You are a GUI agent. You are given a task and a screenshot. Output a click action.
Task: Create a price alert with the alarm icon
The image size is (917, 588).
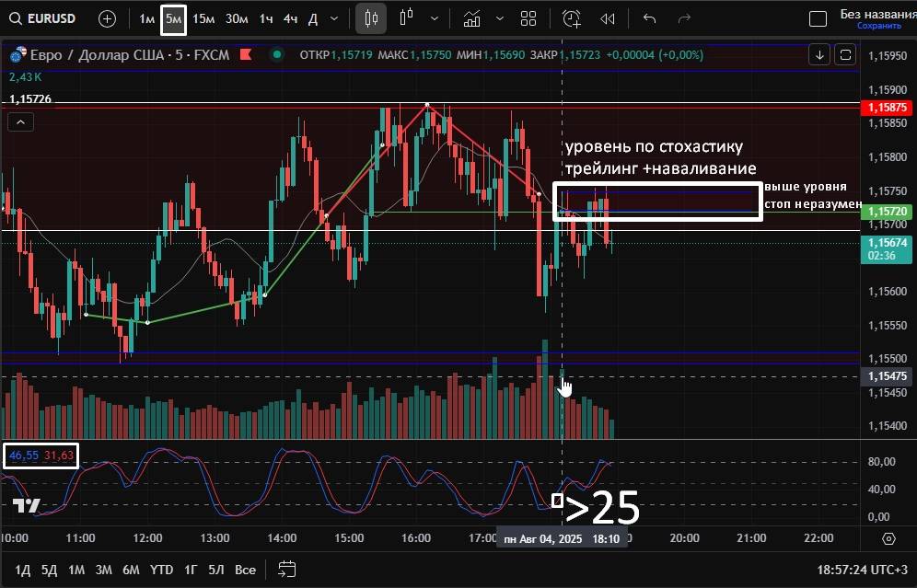(x=572, y=18)
